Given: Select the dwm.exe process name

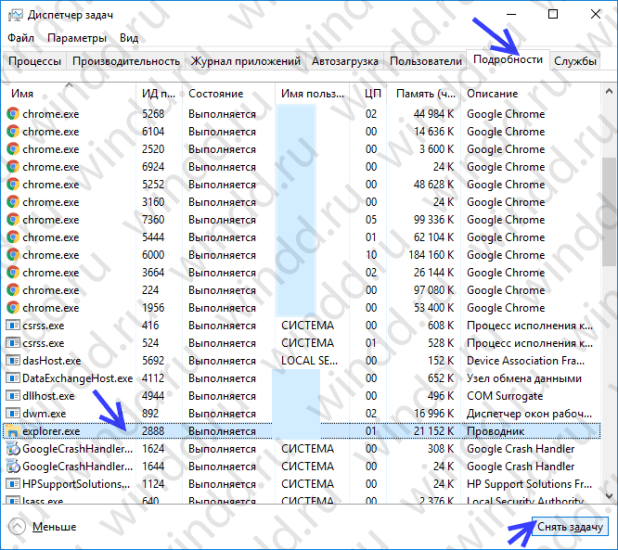Looking at the screenshot, I should tap(44, 414).
